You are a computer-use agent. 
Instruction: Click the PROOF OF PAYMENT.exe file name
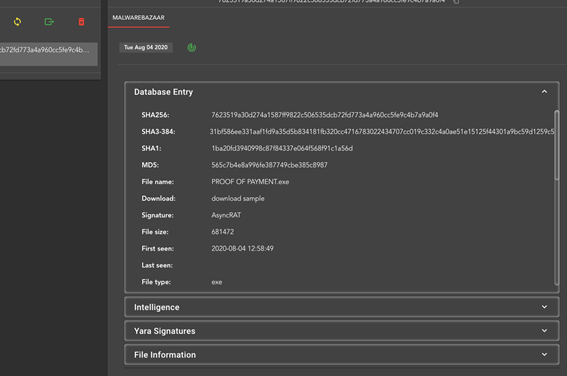tap(250, 182)
